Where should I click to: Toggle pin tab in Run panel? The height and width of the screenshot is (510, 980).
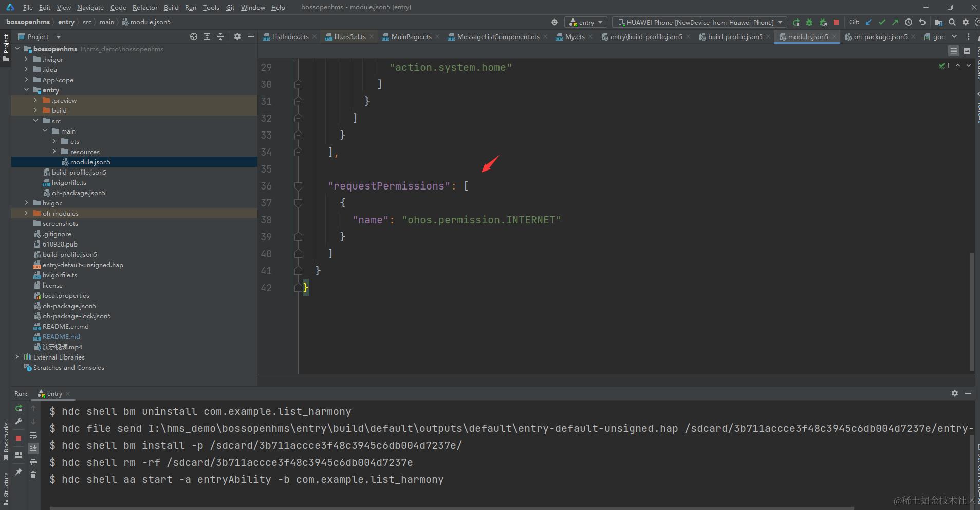[x=19, y=471]
